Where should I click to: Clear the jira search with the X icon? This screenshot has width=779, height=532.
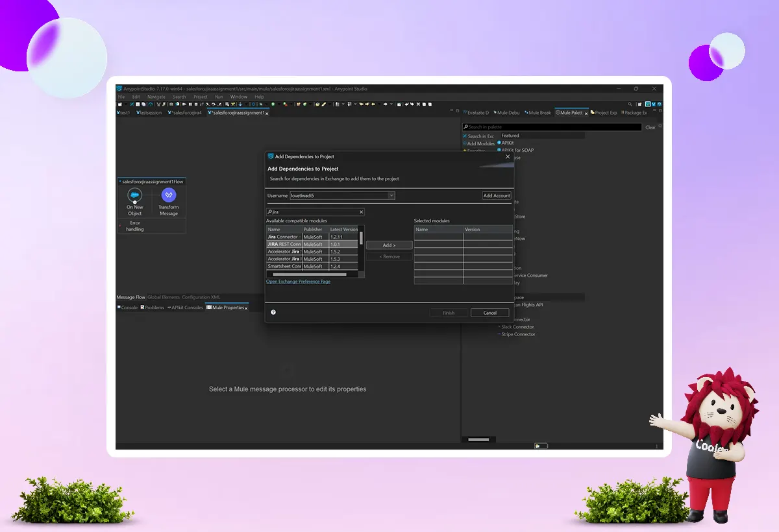361,212
